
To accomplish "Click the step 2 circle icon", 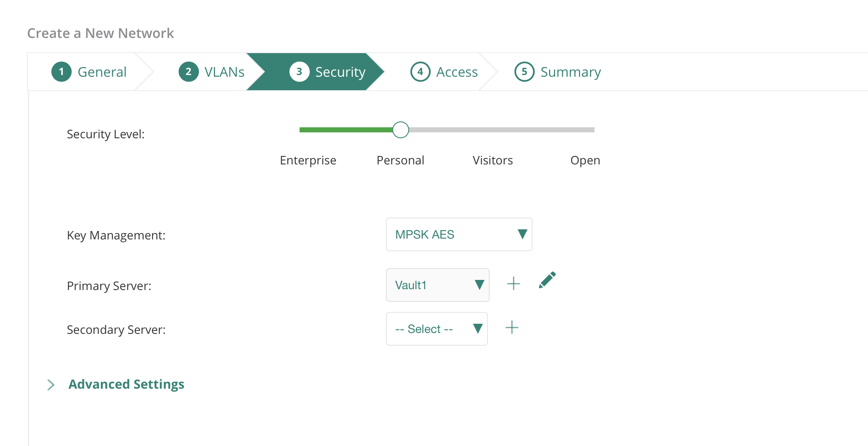I will click(x=188, y=72).
